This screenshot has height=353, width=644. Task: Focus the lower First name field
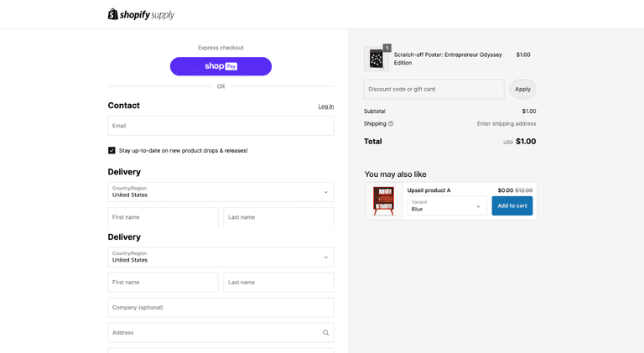coord(163,283)
